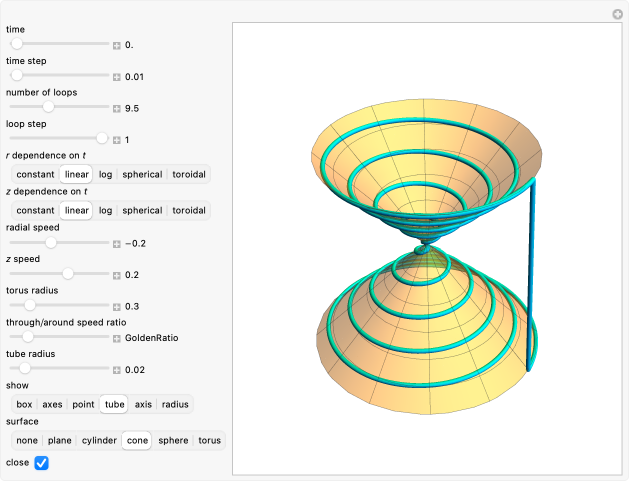Image resolution: width=629 pixels, height=482 pixels.
Task: Click the number of loops slider
Action: 60,107
